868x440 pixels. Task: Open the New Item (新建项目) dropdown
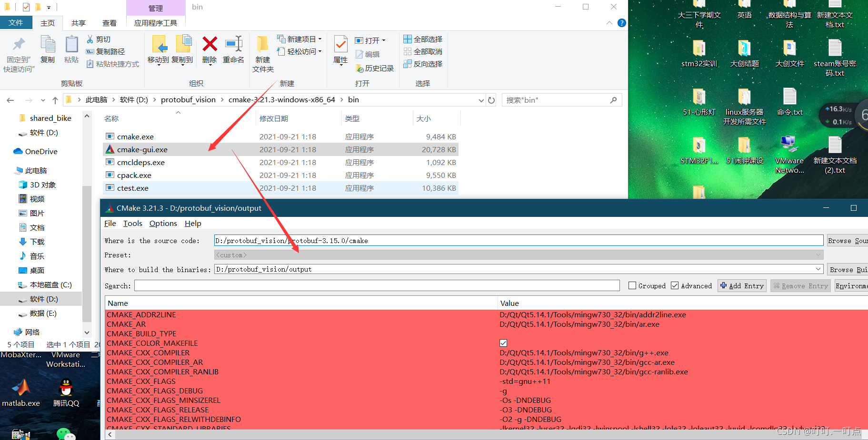coord(300,39)
